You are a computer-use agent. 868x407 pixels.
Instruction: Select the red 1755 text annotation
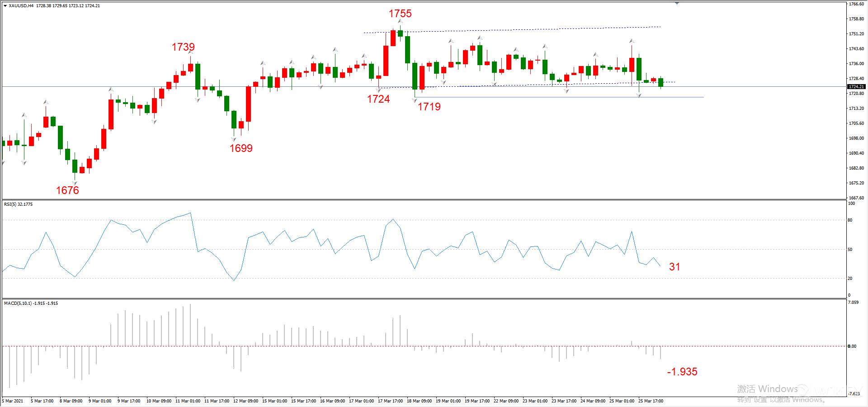coord(400,14)
